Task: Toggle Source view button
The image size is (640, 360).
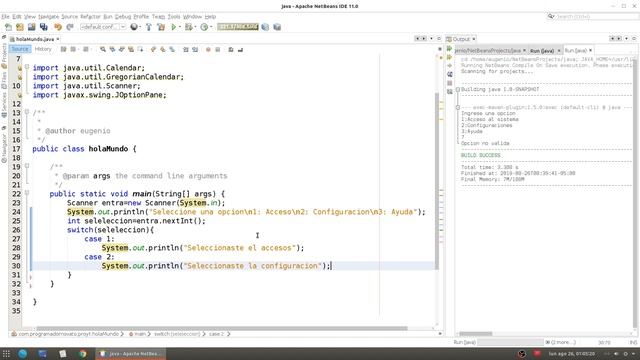Action: pos(20,49)
